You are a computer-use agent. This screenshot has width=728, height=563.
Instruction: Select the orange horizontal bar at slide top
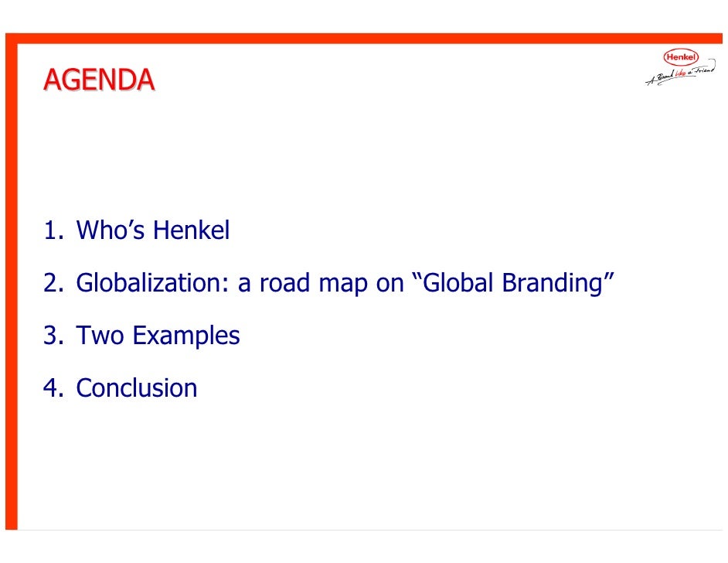coord(364,39)
